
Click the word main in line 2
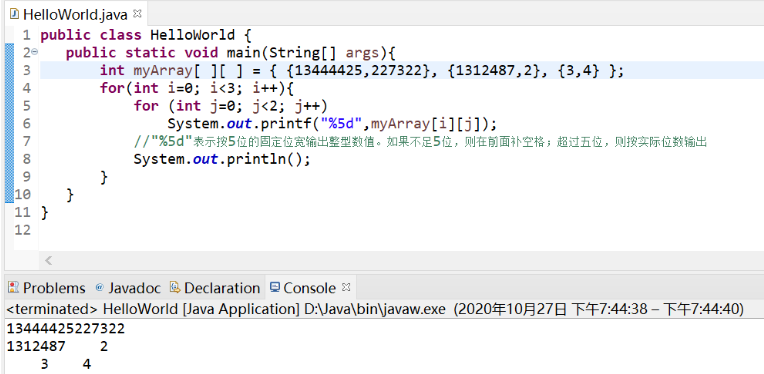point(244,53)
